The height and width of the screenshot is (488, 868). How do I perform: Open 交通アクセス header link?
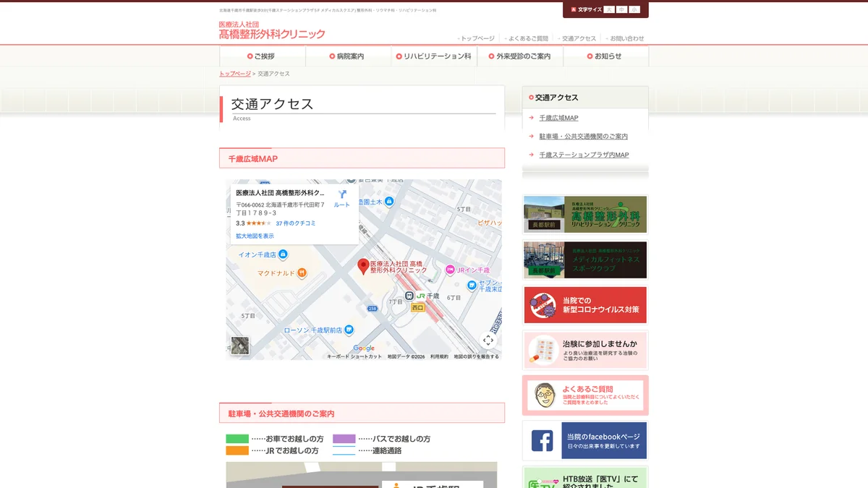point(578,38)
